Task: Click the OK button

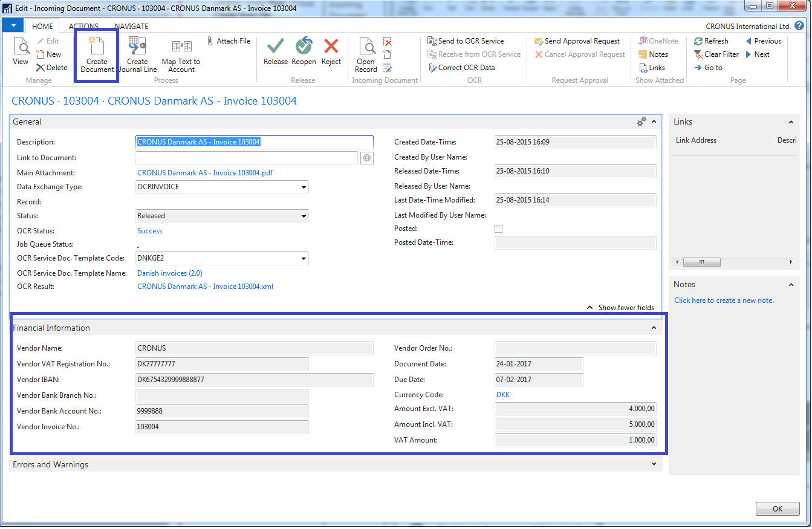Action: point(778,509)
